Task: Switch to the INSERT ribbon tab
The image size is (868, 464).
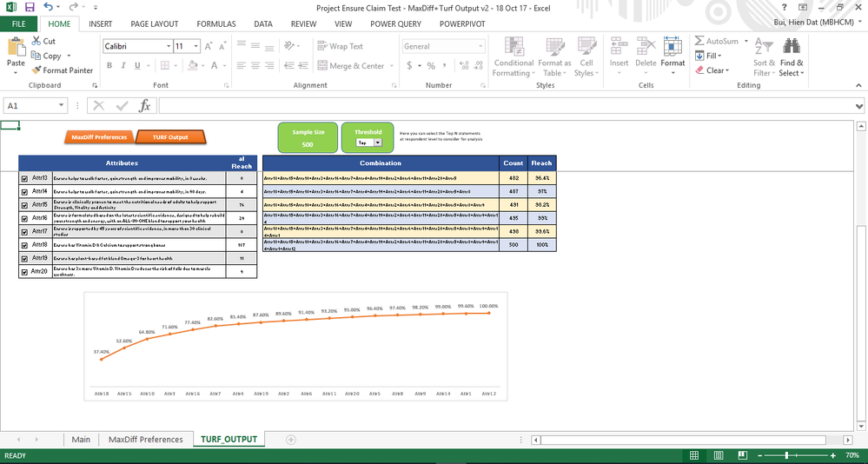Action: pos(100,23)
